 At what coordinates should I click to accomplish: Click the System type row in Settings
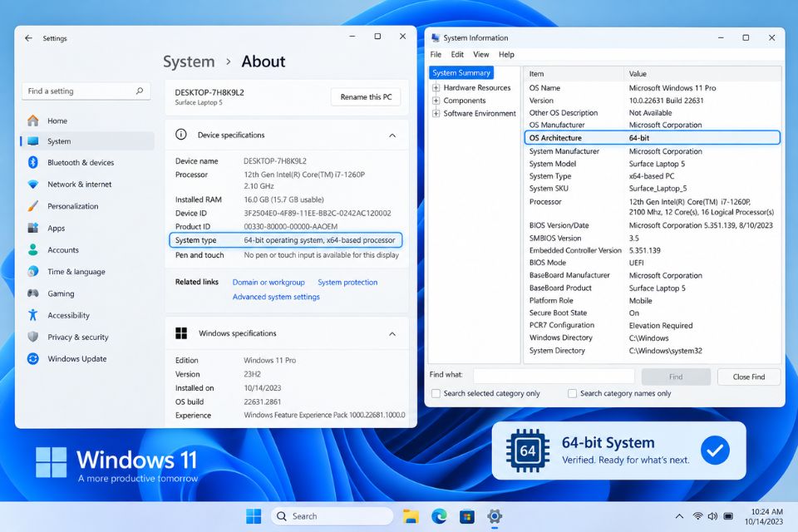[285, 239]
